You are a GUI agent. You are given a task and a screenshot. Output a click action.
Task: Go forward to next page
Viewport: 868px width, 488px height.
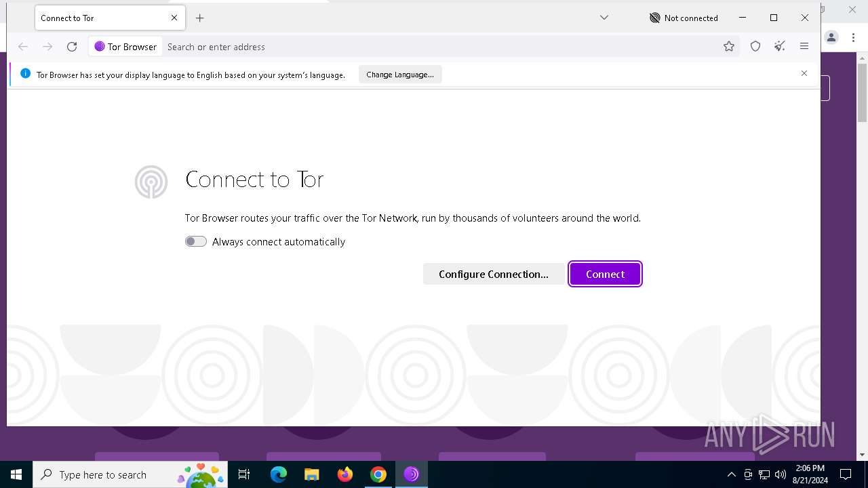point(47,47)
